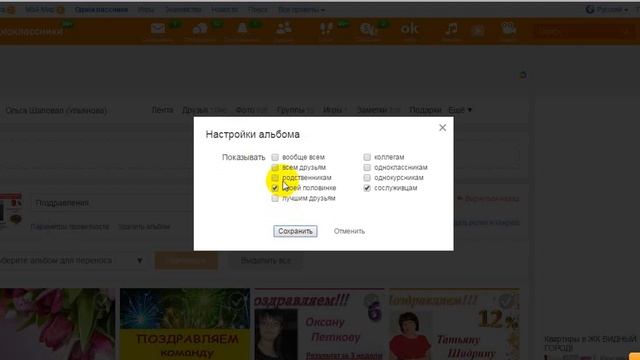The height and width of the screenshot is (360, 640).
Task: Open the discussions bubbles icon
Action: click(x=200, y=29)
